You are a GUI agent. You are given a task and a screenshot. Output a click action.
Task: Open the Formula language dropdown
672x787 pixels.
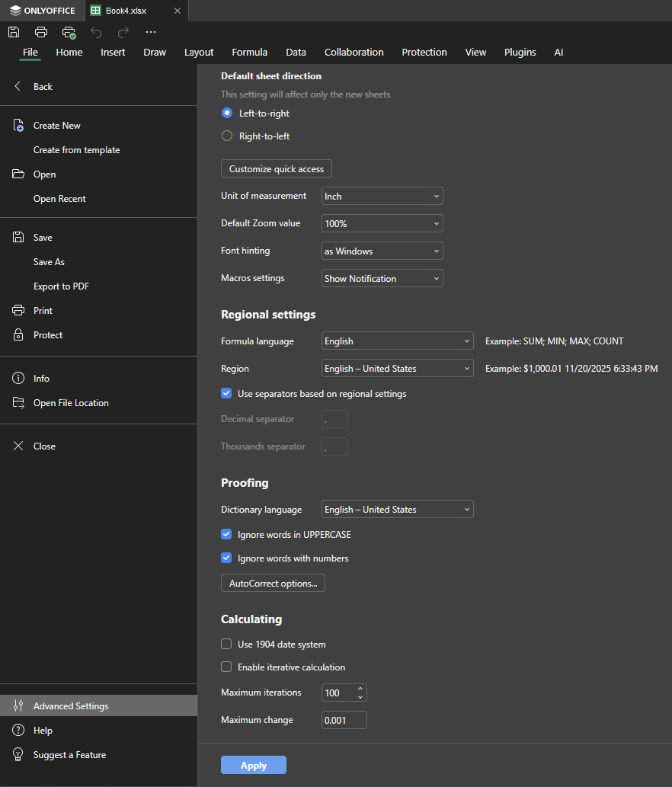pyautogui.click(x=397, y=341)
